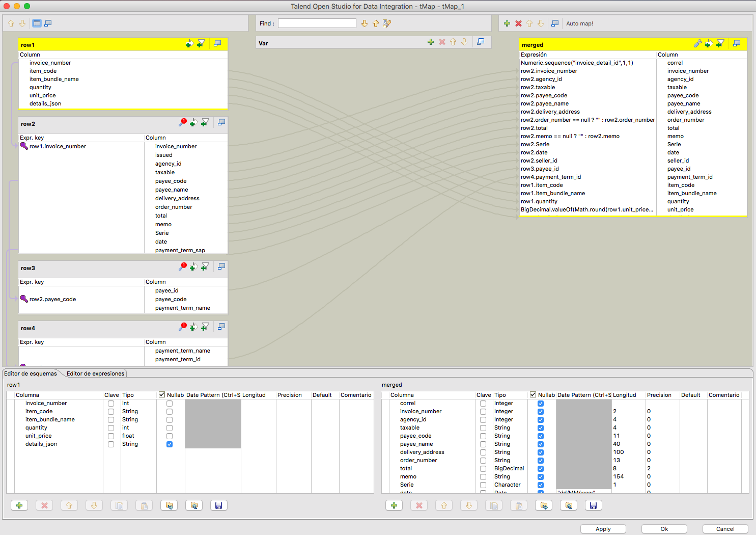Toggle Nullable for memo in merged schema
The image size is (756, 535).
[541, 477]
